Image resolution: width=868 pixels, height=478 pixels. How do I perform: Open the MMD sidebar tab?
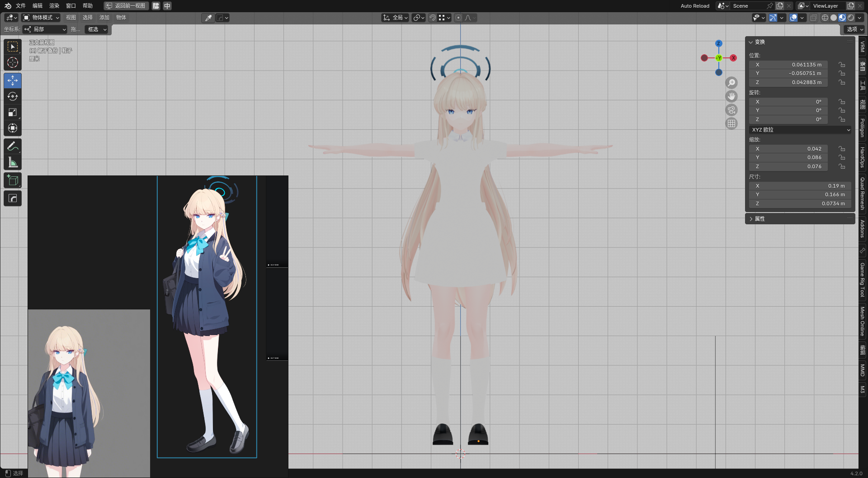863,370
